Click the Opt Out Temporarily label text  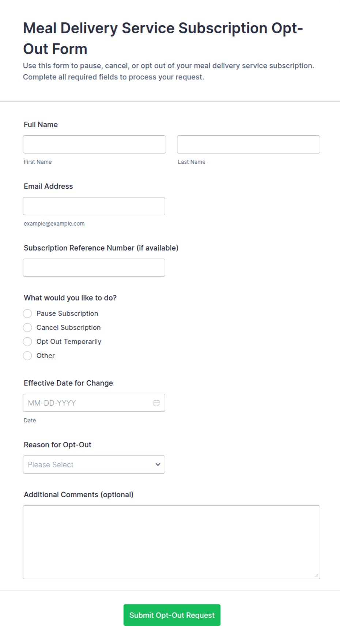click(69, 342)
